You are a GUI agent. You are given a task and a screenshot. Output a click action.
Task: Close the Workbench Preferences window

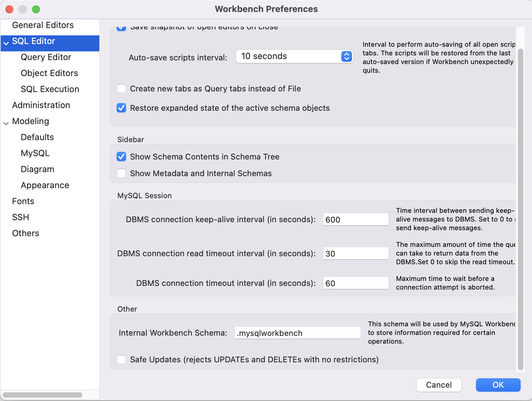click(9, 9)
